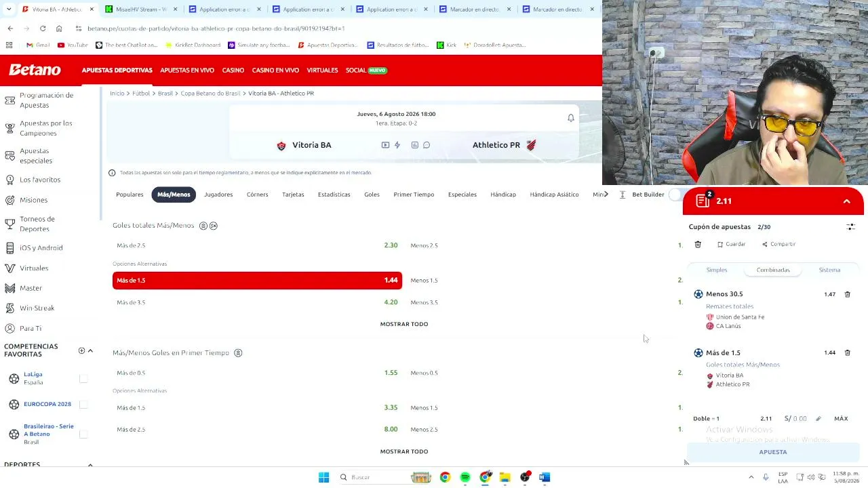
Task: Collapse the Deportes sidebar section
Action: click(90, 464)
